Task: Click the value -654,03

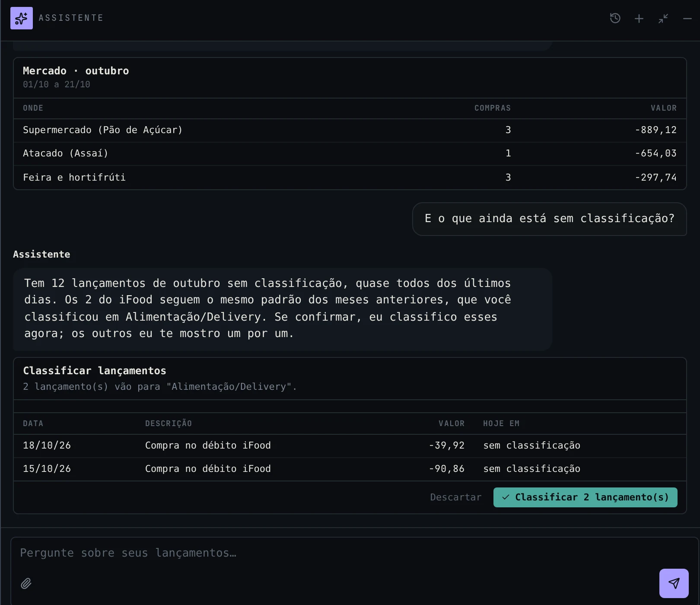Action: [655, 153]
